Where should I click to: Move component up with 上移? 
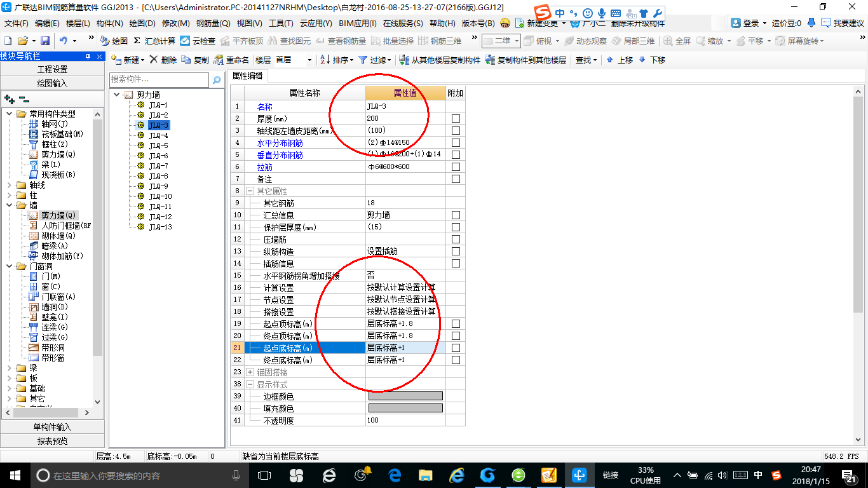(620, 60)
